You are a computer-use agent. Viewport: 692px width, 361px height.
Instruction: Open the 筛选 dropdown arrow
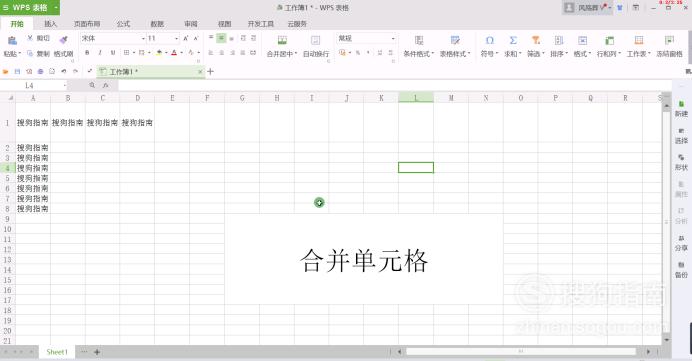(543, 54)
